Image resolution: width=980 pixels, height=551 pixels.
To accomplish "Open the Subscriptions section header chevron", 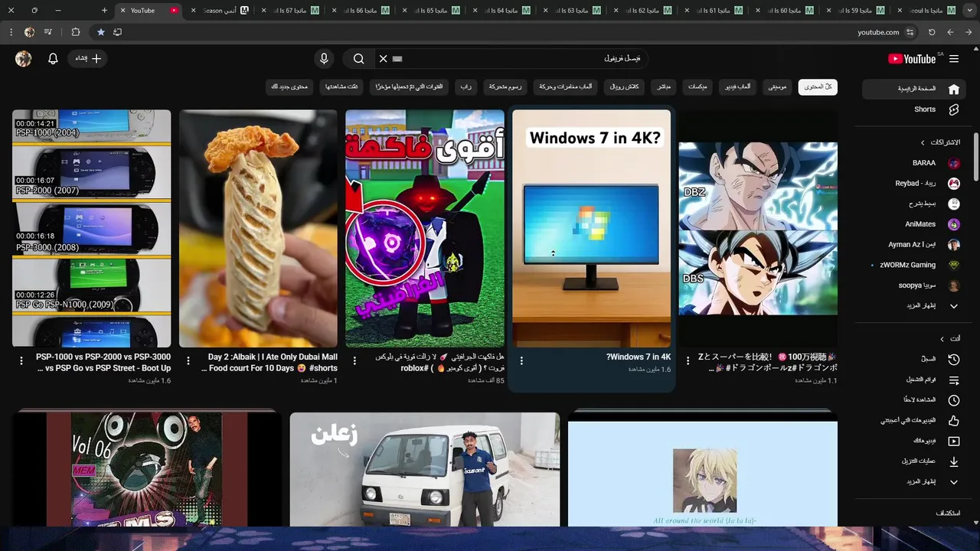I will (923, 142).
